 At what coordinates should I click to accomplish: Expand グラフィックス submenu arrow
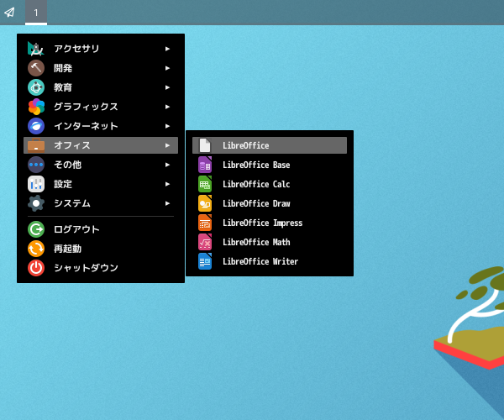167,107
